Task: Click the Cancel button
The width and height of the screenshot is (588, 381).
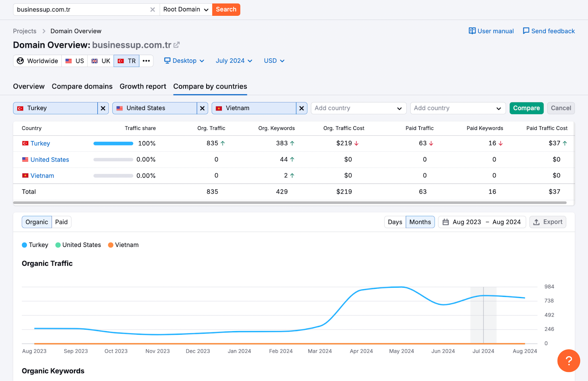Action: 561,108
